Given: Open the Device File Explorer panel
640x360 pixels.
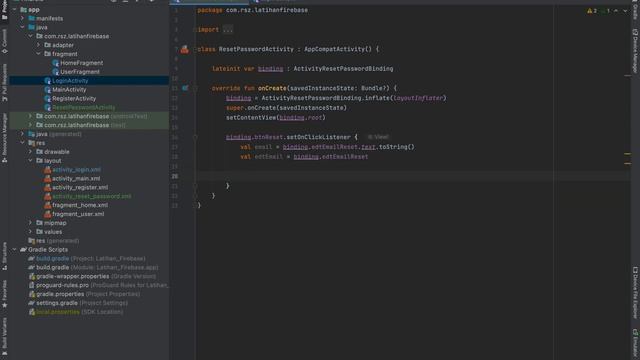Looking at the screenshot, I should (635, 292).
